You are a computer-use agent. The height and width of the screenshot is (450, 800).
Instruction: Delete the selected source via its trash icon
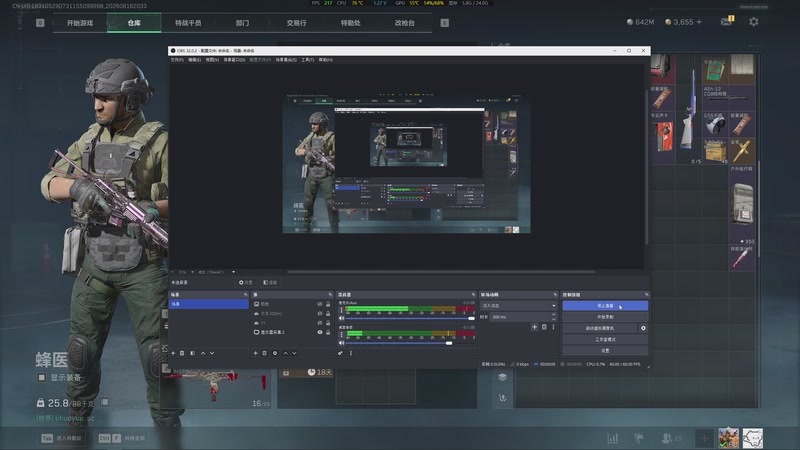click(264, 353)
